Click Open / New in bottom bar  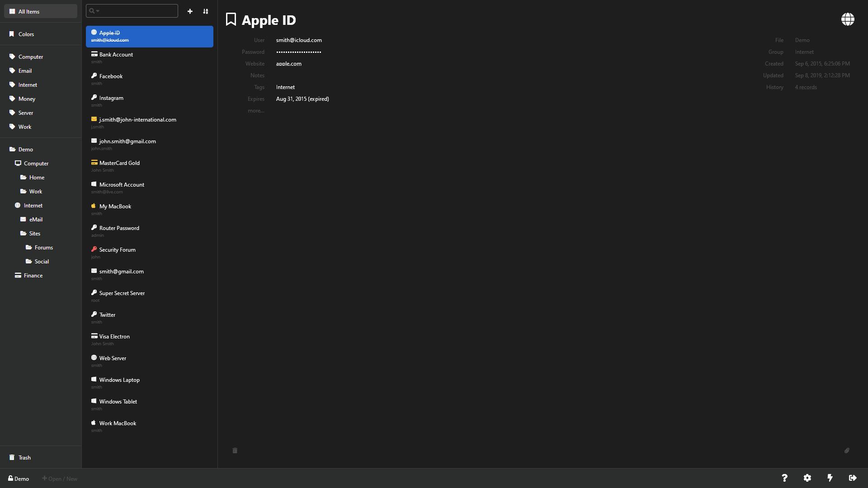coord(60,479)
